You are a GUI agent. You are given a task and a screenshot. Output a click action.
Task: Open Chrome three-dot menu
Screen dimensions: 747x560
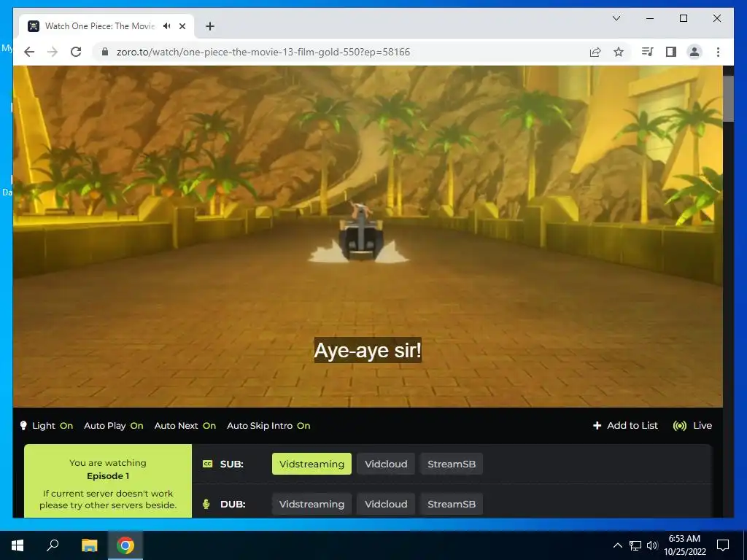tap(718, 52)
